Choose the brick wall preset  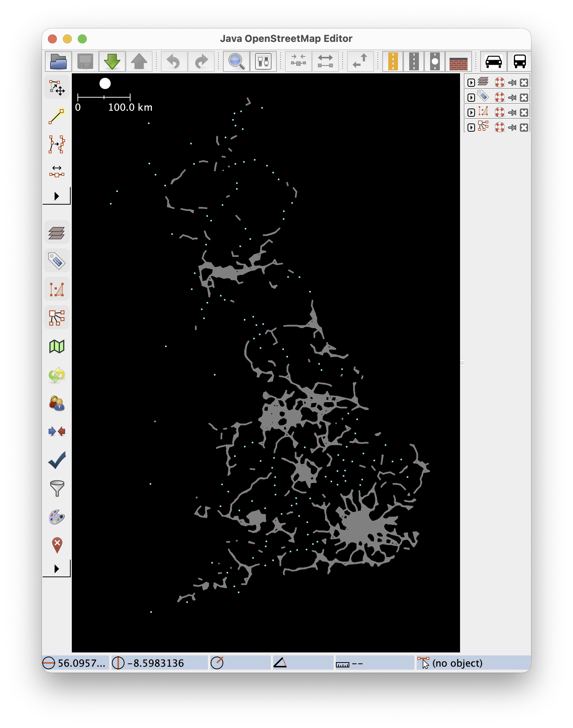[459, 61]
